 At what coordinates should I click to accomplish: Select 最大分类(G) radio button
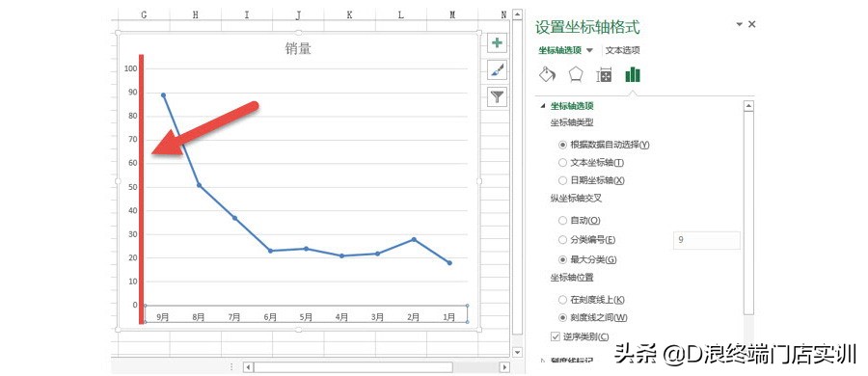tap(562, 259)
